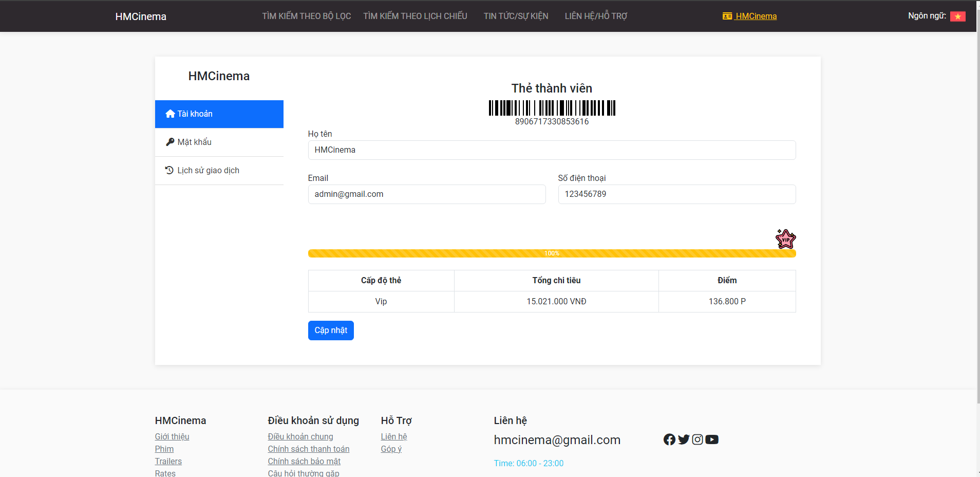980x477 pixels.
Task: Open the Giới thiệu footer link
Action: tap(172, 436)
